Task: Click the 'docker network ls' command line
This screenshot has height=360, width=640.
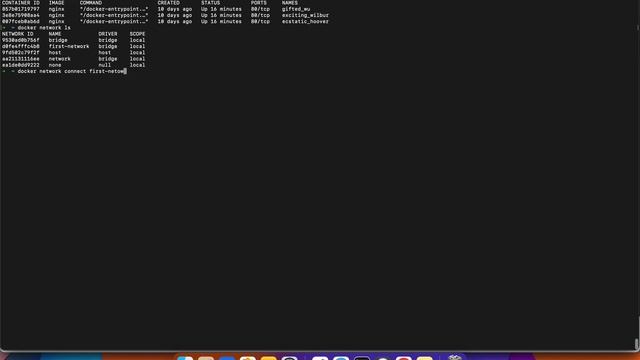Action: (x=44, y=28)
